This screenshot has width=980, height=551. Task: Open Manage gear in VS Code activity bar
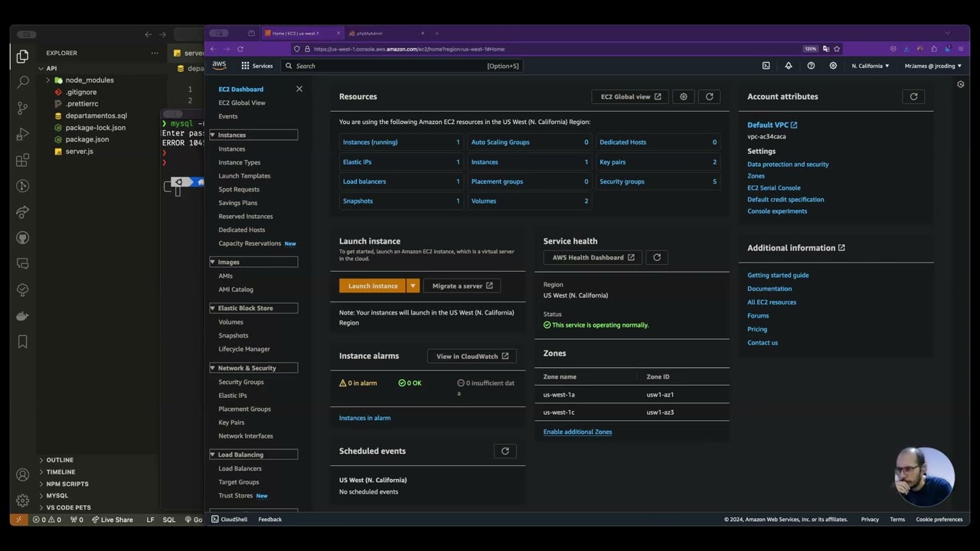tap(22, 500)
